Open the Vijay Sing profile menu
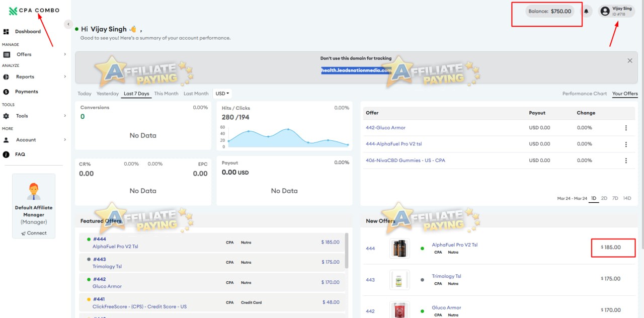Viewport: 644px width, 318px height. [x=616, y=11]
